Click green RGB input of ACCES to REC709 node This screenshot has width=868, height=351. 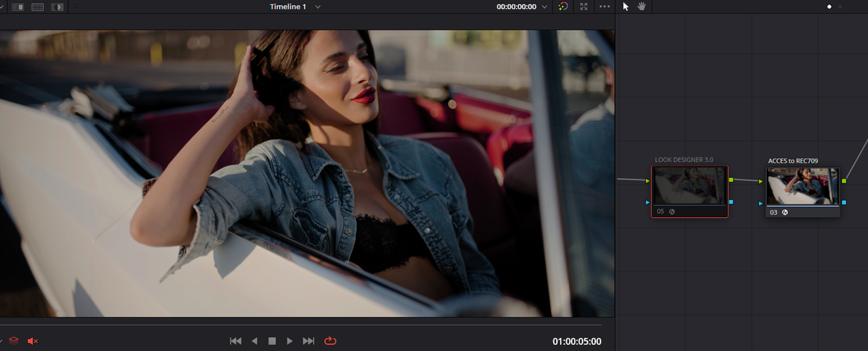tap(762, 181)
